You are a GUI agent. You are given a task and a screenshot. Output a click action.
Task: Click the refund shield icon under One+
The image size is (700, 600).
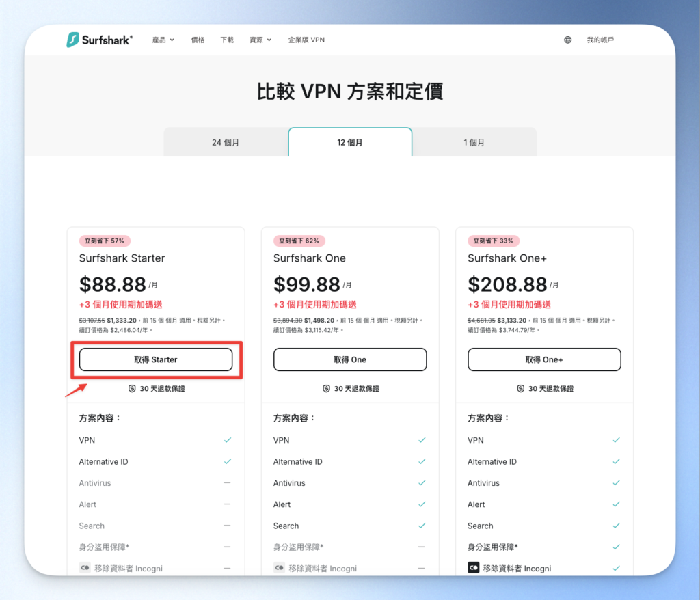pyautogui.click(x=520, y=388)
